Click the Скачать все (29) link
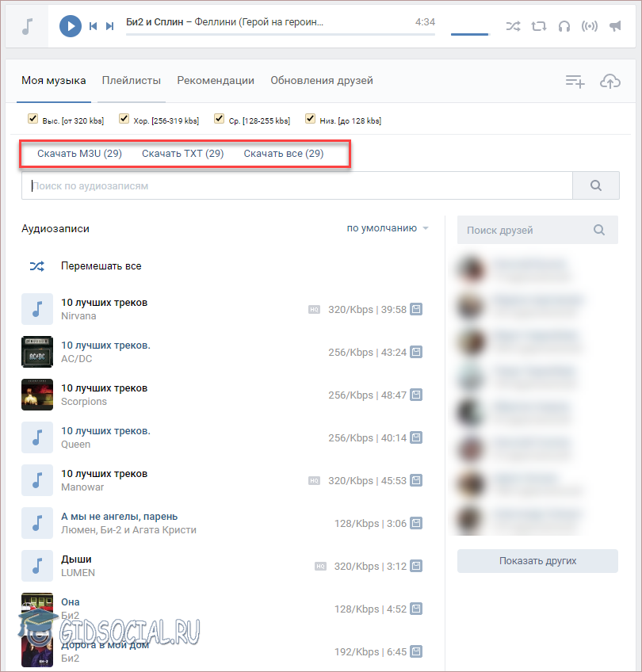 [x=284, y=153]
